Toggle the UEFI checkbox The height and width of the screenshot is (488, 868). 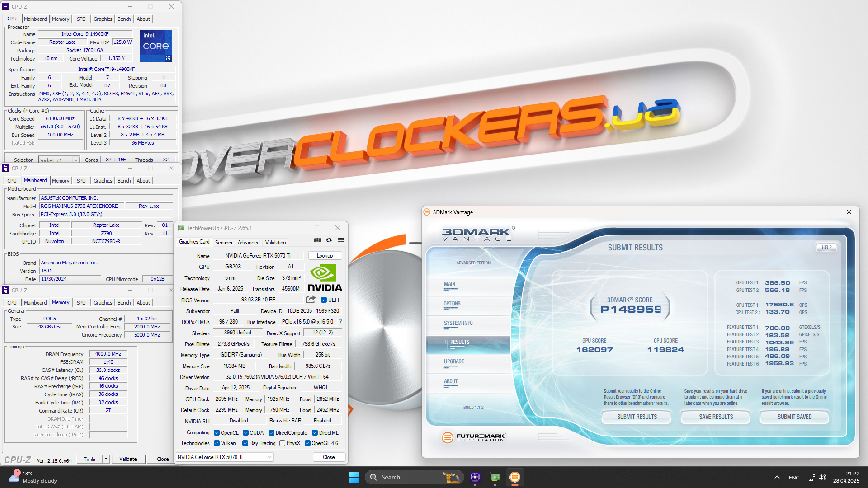[324, 300]
